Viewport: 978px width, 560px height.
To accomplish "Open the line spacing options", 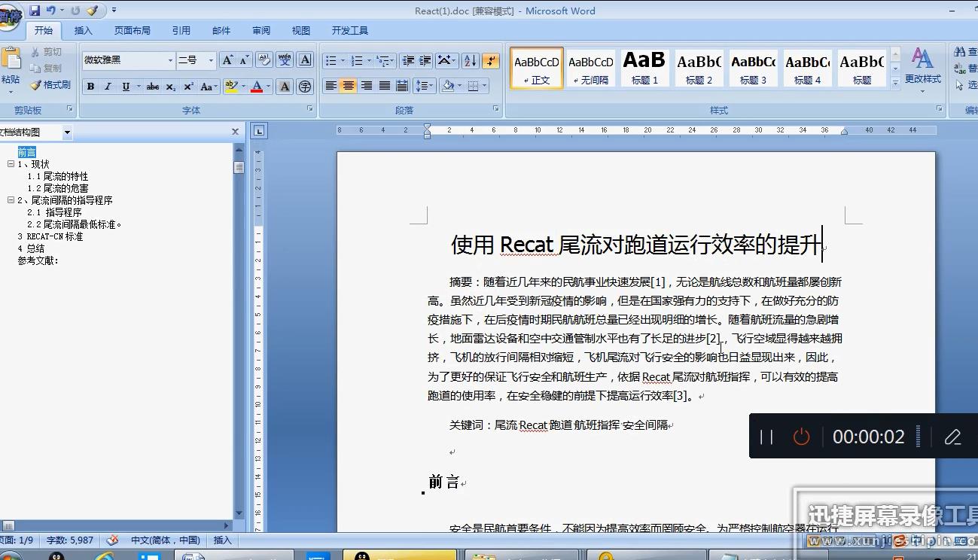I will (x=425, y=86).
